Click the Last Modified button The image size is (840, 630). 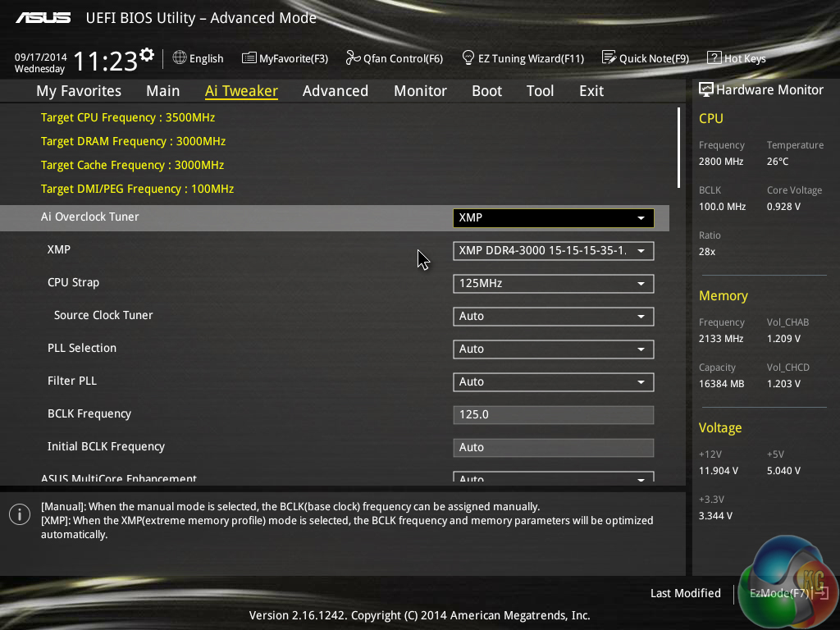tap(685, 593)
